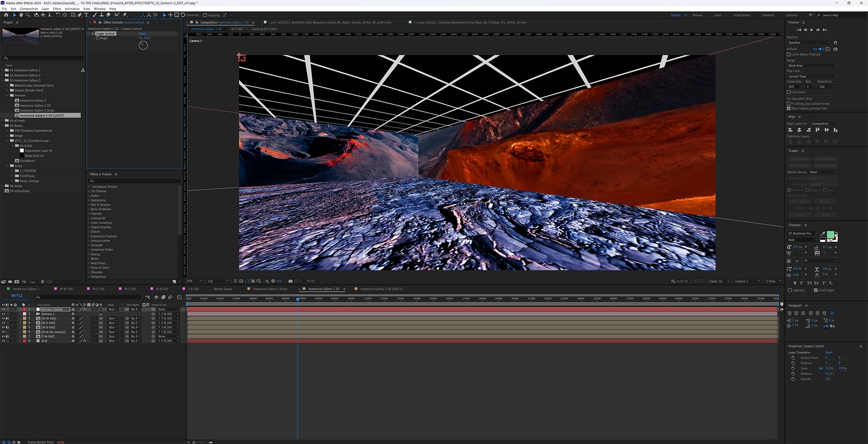Select the Brush tool
Screen dimensions: 868x444
(95, 15)
